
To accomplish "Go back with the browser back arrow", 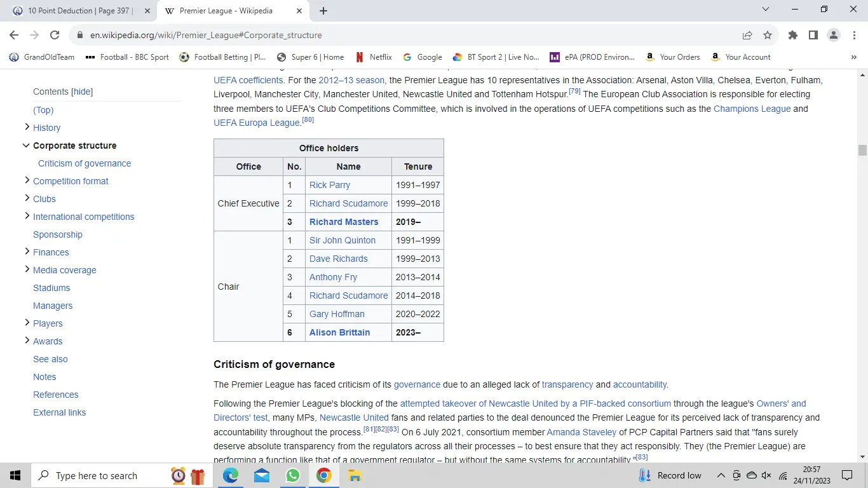I will point(14,36).
